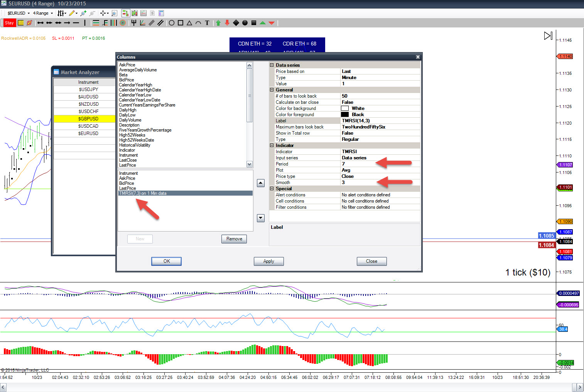Viewport: 584px width, 392px height.
Task: Select the black diamond marker tool
Action: [236, 23]
